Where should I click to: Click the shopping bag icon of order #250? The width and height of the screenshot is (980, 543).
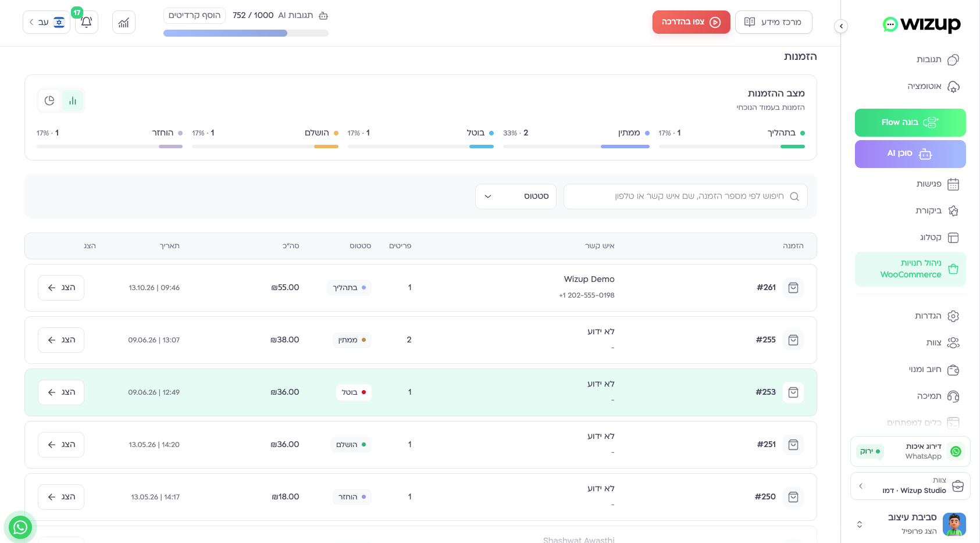793,497
